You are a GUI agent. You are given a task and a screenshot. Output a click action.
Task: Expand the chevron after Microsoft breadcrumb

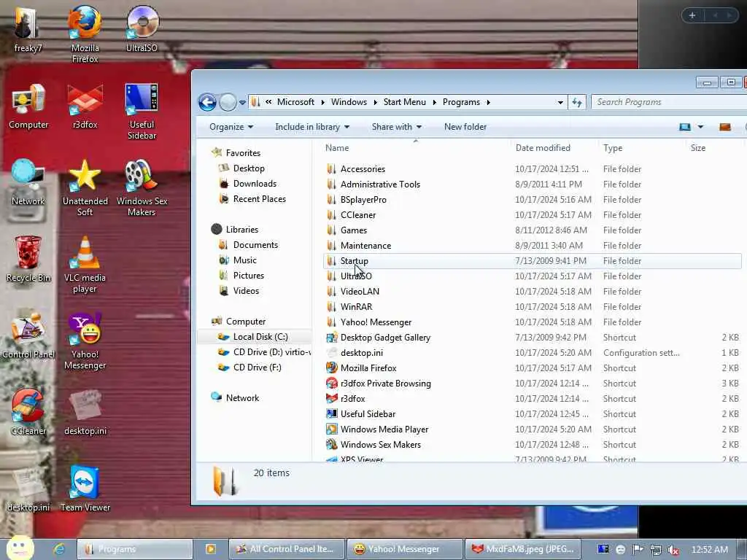pos(322,102)
